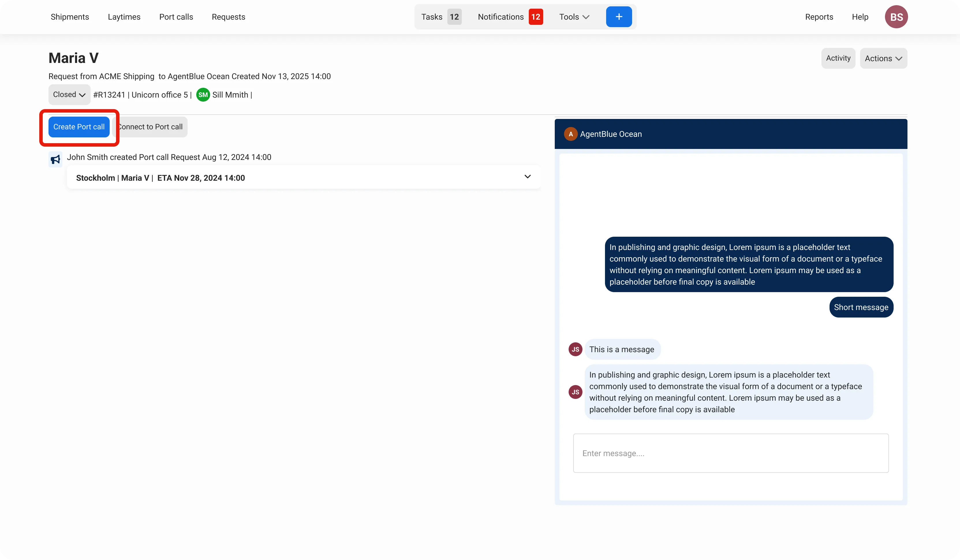Open the Help page
This screenshot has height=560, width=960.
(860, 17)
